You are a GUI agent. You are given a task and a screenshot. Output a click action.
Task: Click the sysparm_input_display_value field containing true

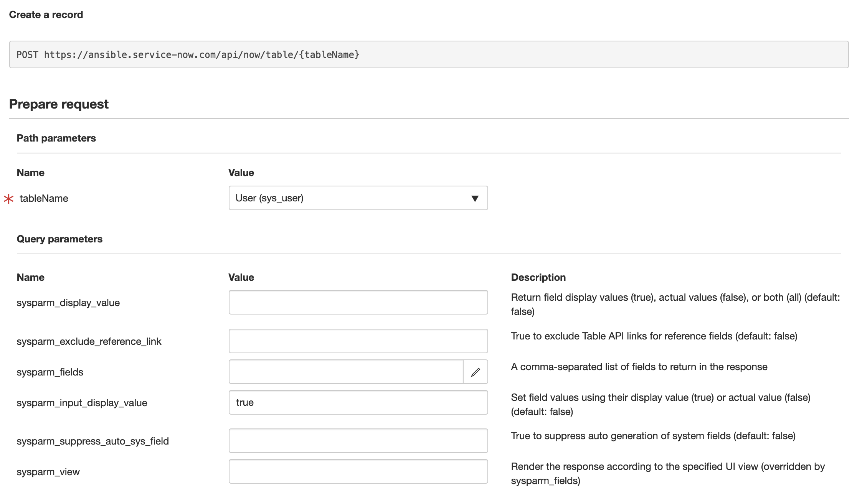(358, 403)
